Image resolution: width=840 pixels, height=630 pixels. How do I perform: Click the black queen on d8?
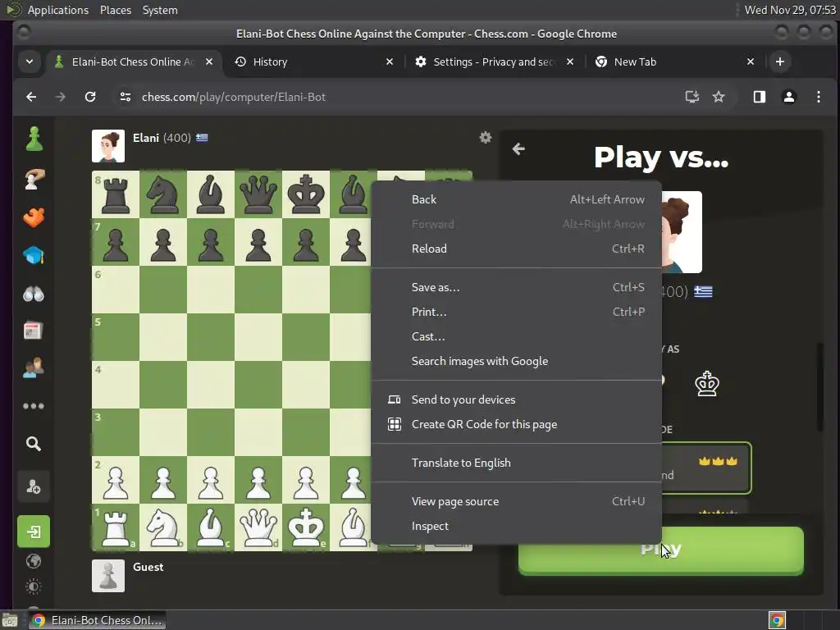point(258,194)
